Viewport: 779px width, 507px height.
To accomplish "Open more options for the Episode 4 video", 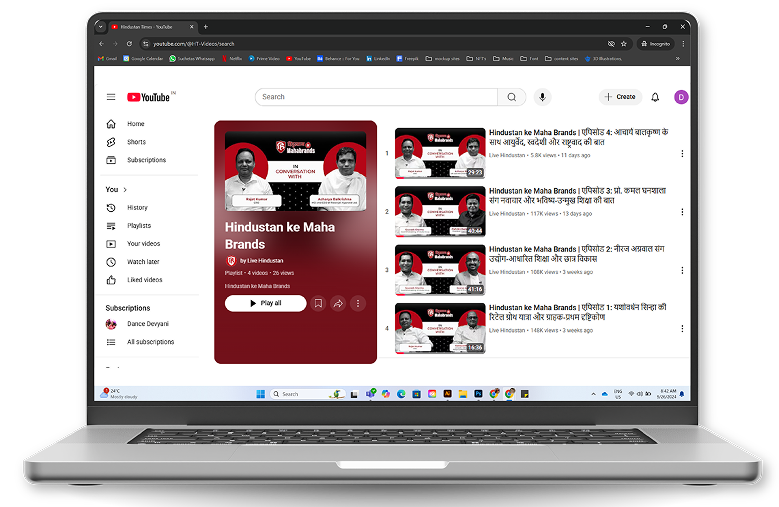I will (682, 153).
